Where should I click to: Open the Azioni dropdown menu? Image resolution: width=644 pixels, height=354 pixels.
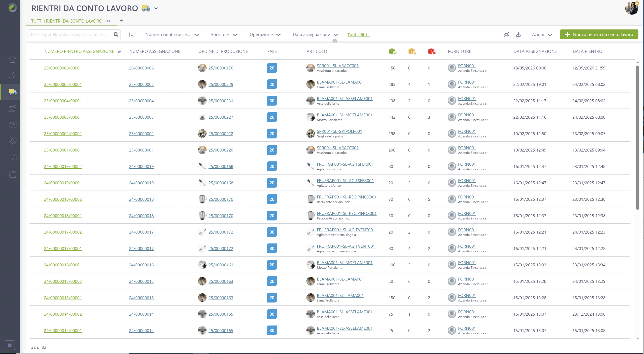click(x=542, y=34)
